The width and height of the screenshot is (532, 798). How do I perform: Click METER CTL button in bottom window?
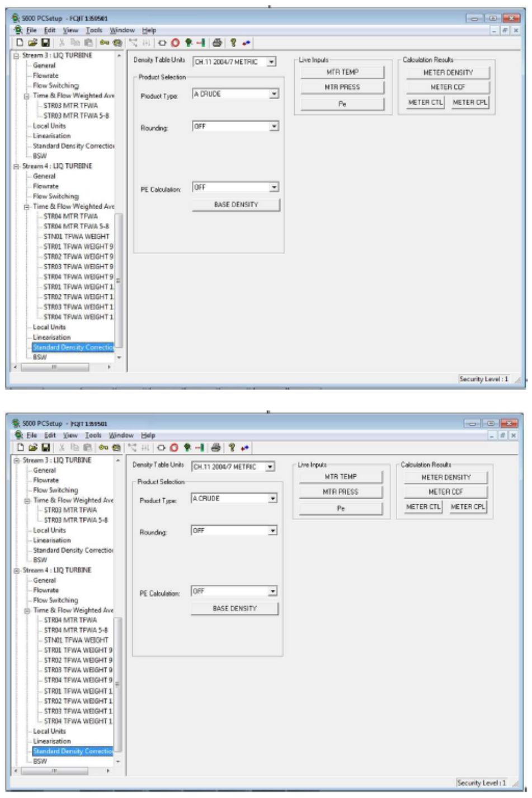coord(423,506)
